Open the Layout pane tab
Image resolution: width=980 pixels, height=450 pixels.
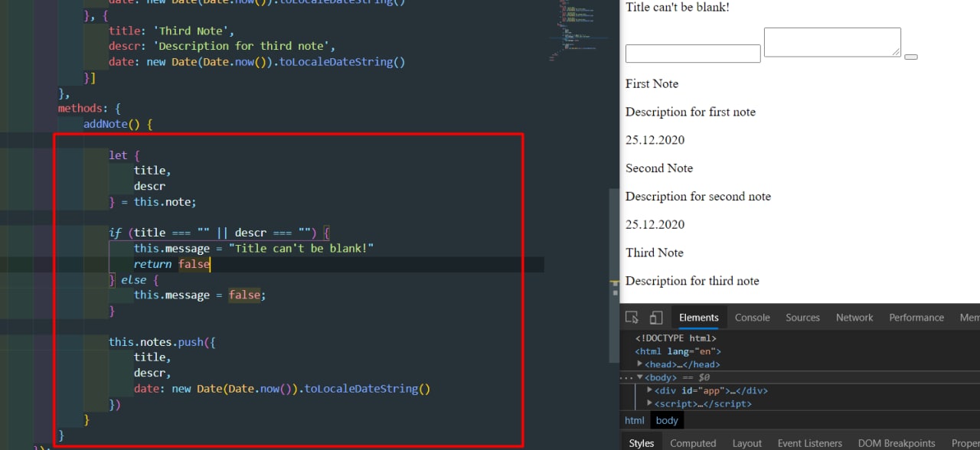[x=746, y=443]
